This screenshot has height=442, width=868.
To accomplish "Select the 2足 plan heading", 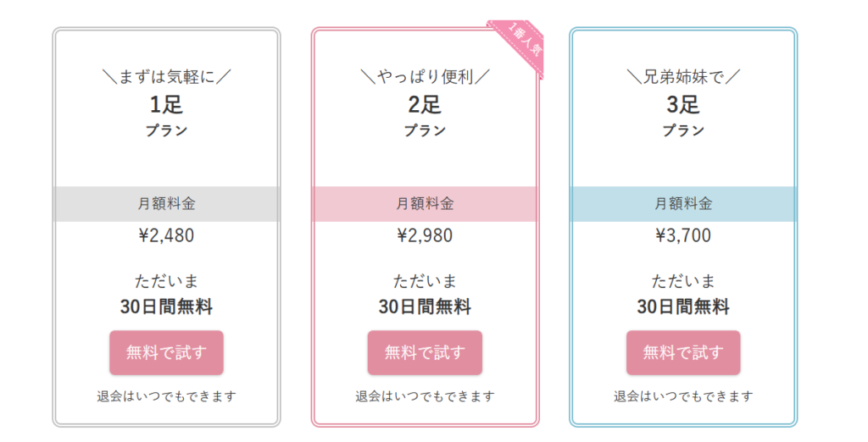I will [425, 105].
